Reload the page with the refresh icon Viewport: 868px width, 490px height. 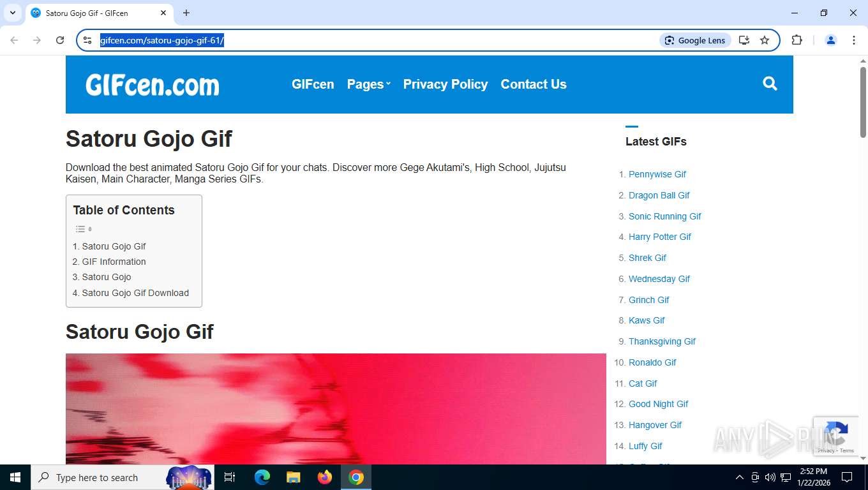(x=60, y=40)
